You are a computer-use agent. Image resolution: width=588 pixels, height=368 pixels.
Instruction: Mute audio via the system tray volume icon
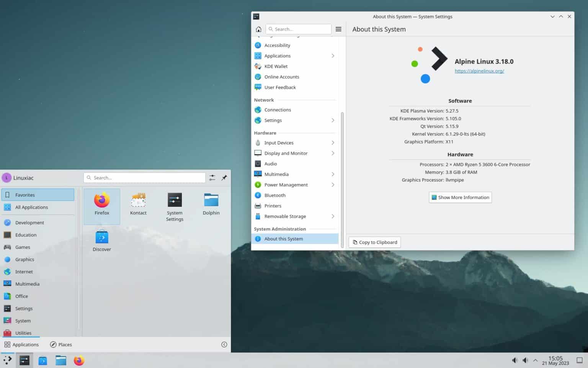click(515, 360)
